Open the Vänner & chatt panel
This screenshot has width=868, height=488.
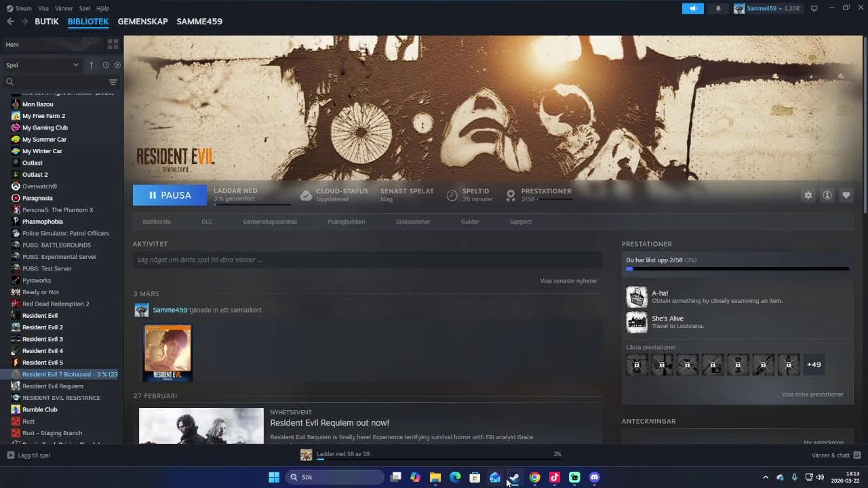(x=836, y=455)
